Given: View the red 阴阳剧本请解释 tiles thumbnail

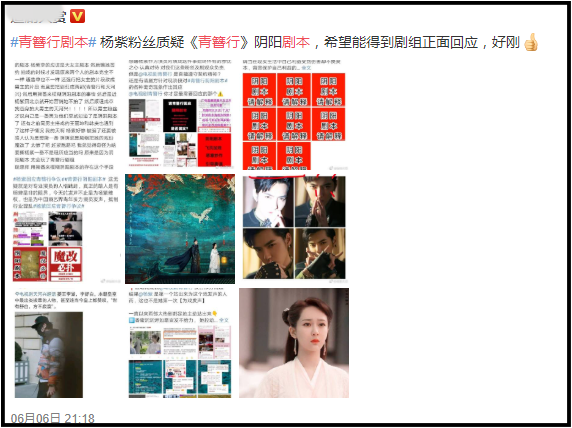Looking at the screenshot, I should (294, 115).
